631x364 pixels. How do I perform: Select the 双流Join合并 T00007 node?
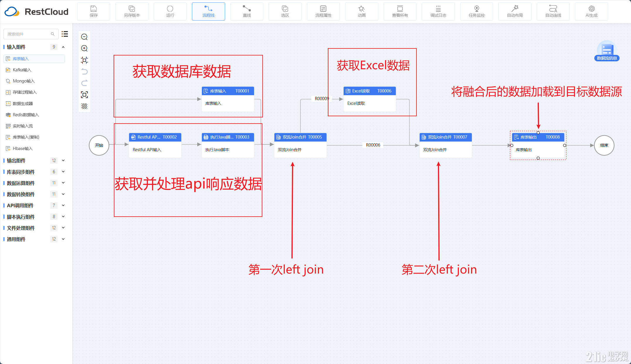coord(446,145)
